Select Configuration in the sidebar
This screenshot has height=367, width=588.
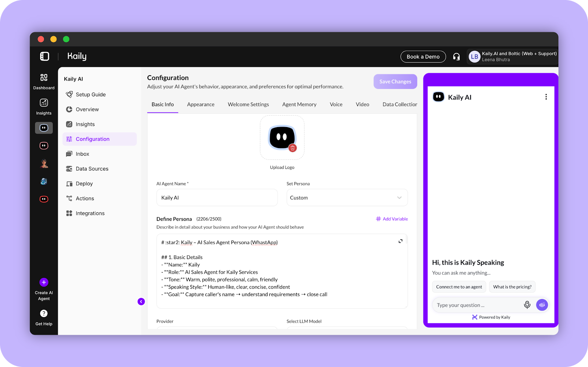click(x=100, y=139)
